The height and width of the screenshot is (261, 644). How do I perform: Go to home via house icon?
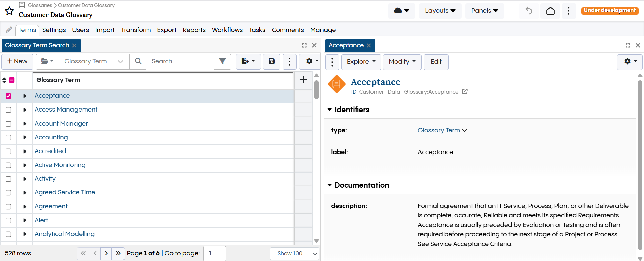[x=550, y=11]
